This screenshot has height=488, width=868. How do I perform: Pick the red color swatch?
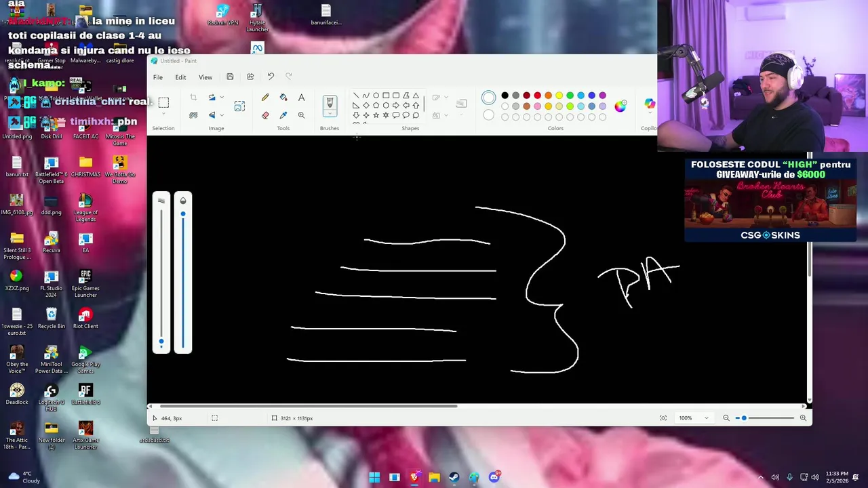click(x=537, y=96)
